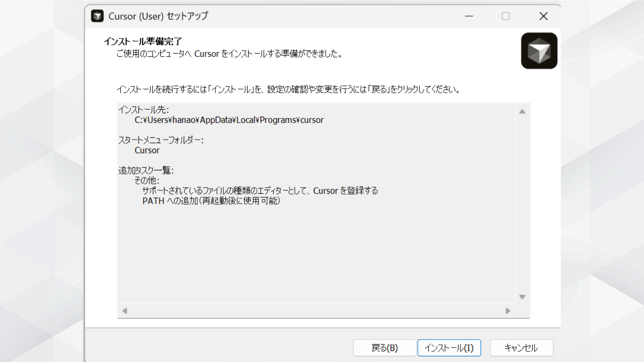This screenshot has width=644, height=362.
Task: Click the install path C:¥Users¥hanao¥AppData¥Local¥Programs¥cursor
Action: coord(229,120)
